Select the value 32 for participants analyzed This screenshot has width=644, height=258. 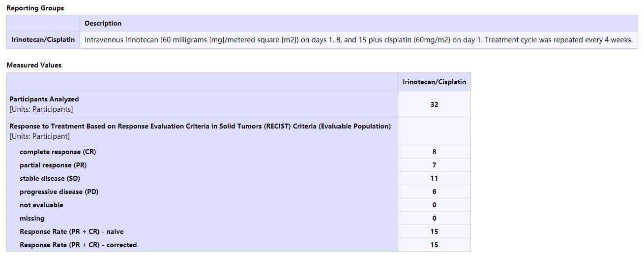tap(434, 104)
